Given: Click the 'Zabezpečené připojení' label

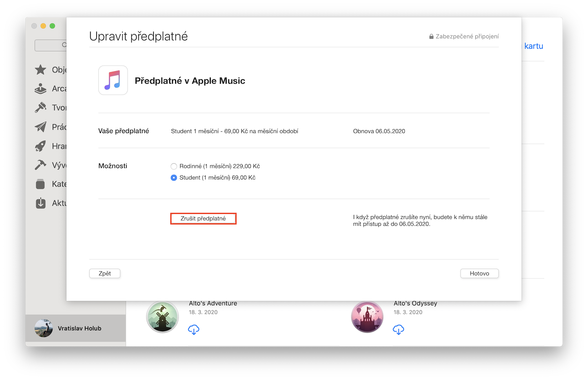Looking at the screenshot, I should (467, 36).
